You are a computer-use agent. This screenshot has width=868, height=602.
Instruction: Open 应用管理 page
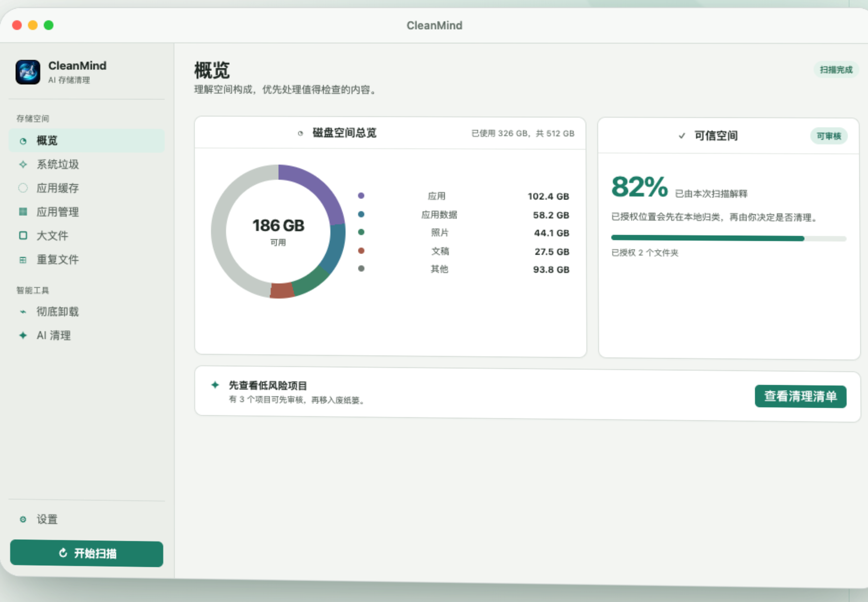(86, 212)
